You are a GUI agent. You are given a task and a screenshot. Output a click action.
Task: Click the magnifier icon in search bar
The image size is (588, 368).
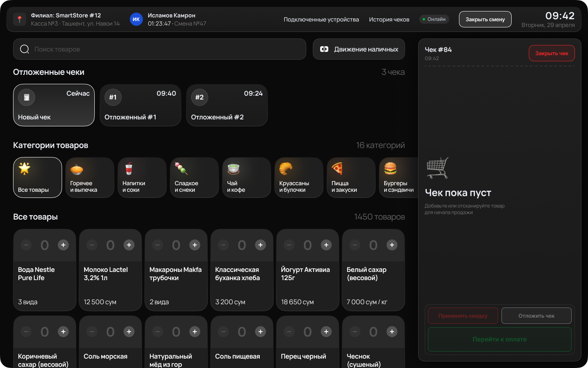[x=24, y=49]
